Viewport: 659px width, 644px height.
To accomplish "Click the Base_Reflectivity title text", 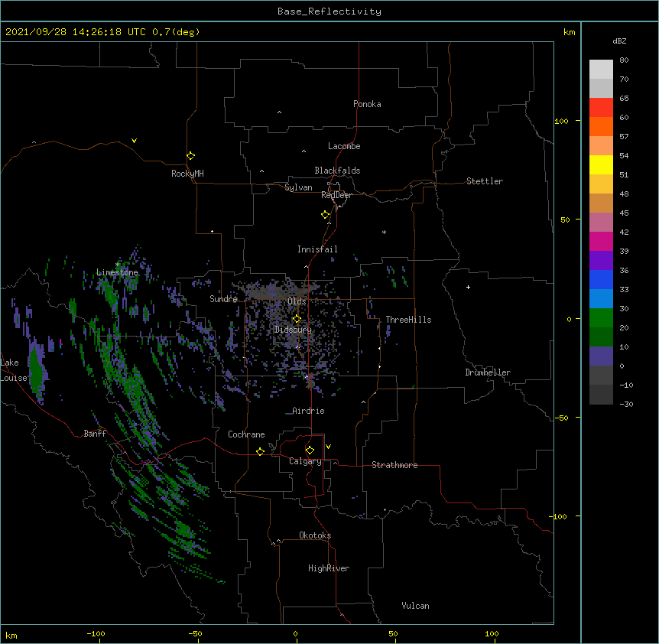I will [x=329, y=11].
